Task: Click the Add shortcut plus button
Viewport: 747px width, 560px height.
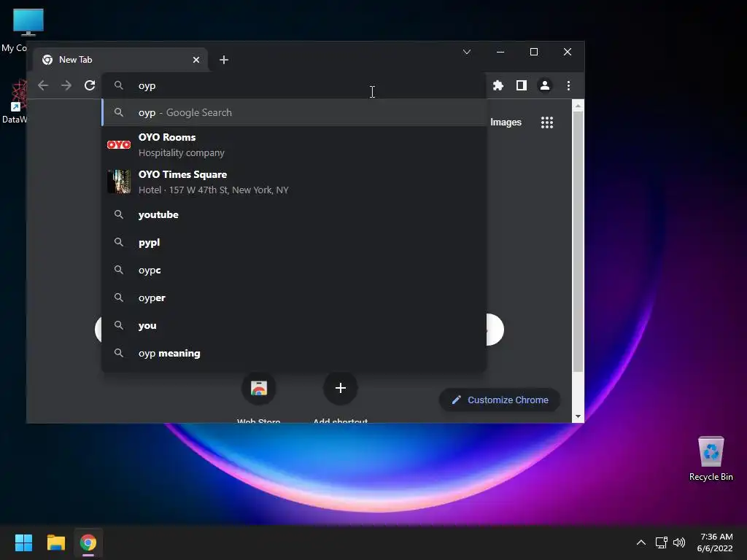Action: (340, 388)
